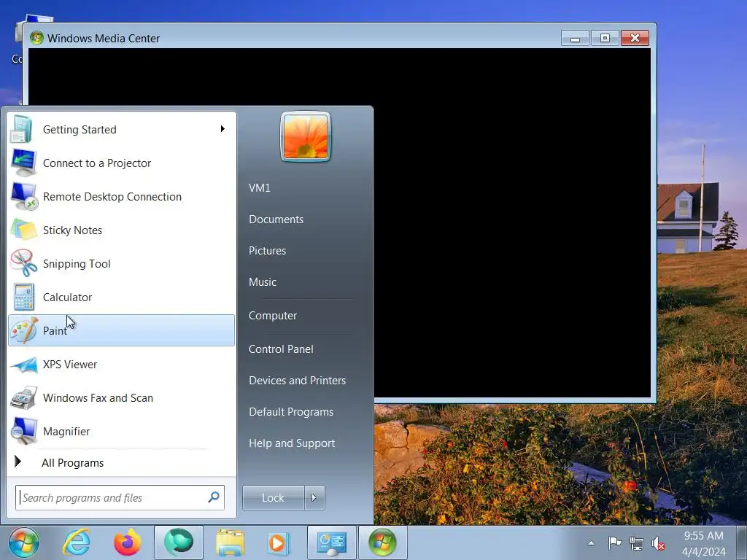The height and width of the screenshot is (560, 747).
Task: Click the Control Panel taskbar icon
Action: coord(332,542)
